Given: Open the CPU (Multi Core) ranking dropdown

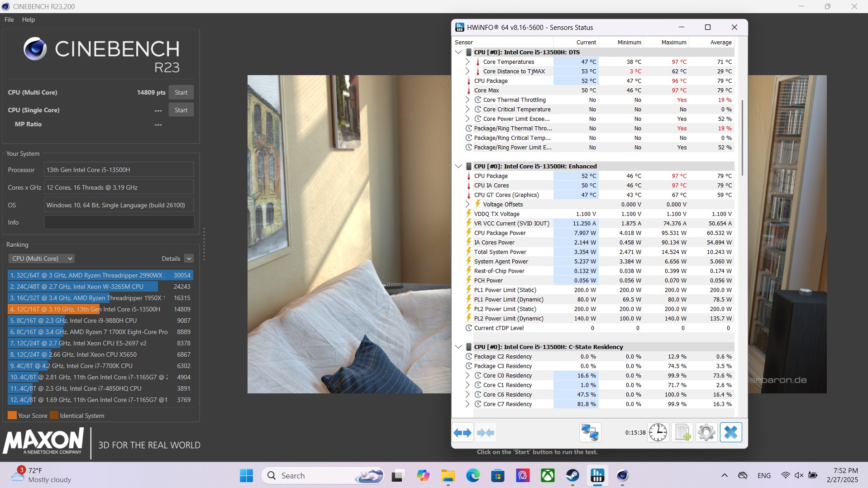Looking at the screenshot, I should pos(41,258).
